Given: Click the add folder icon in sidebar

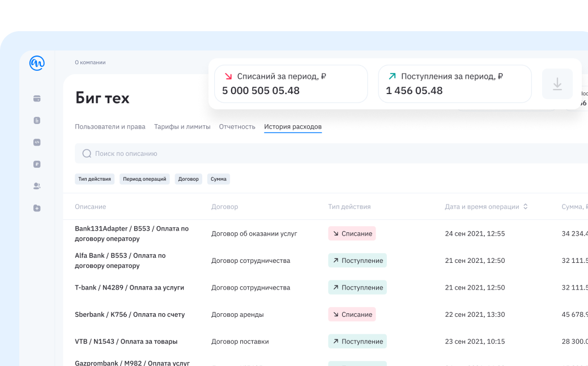Looking at the screenshot, I should [x=37, y=208].
